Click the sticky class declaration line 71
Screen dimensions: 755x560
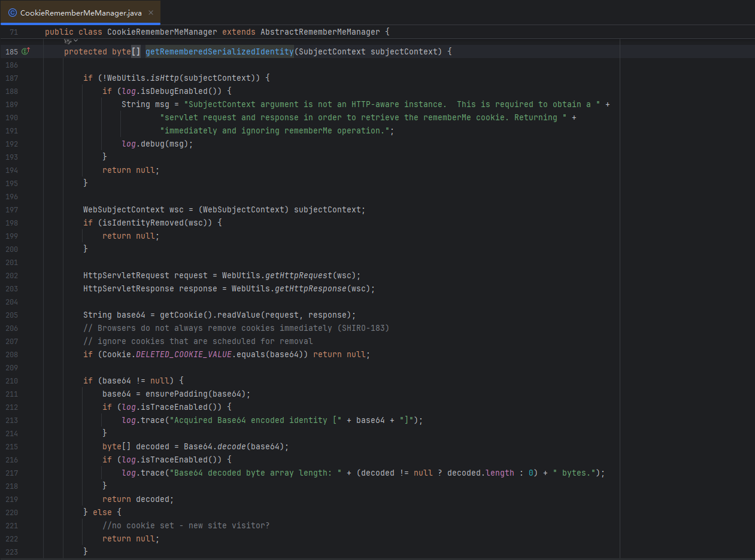217,32
